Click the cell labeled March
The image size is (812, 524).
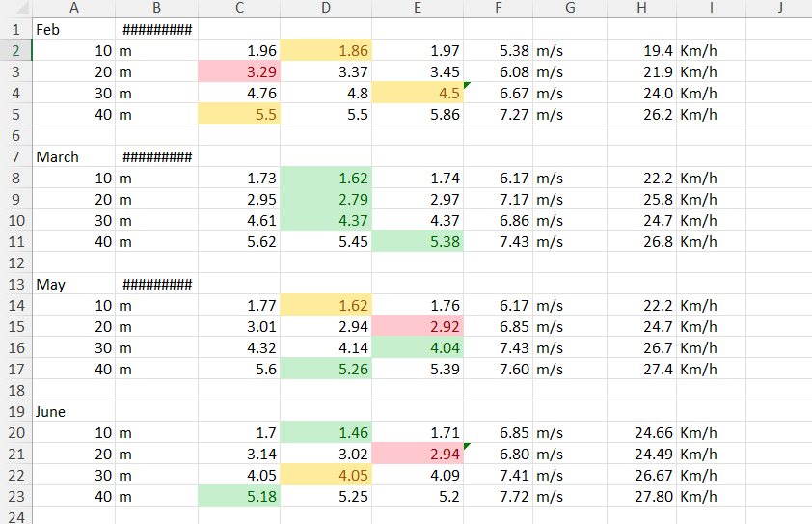coord(73,156)
